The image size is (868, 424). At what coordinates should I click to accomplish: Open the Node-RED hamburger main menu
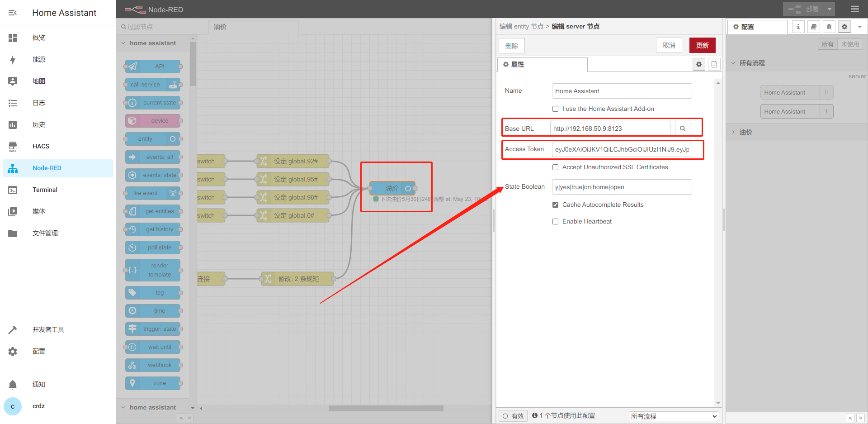coord(854,9)
